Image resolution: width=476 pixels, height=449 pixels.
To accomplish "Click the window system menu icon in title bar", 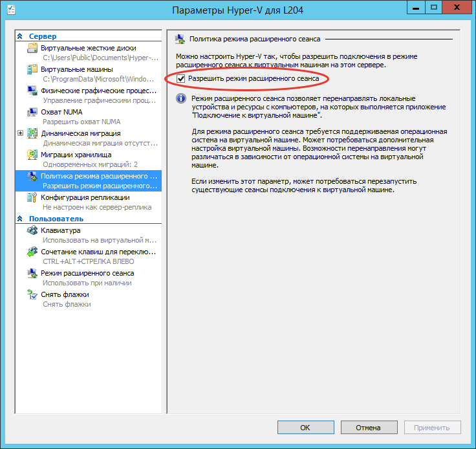I will click(11, 10).
